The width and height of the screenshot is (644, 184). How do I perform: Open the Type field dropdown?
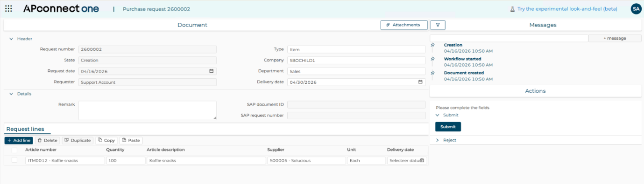coord(356,49)
